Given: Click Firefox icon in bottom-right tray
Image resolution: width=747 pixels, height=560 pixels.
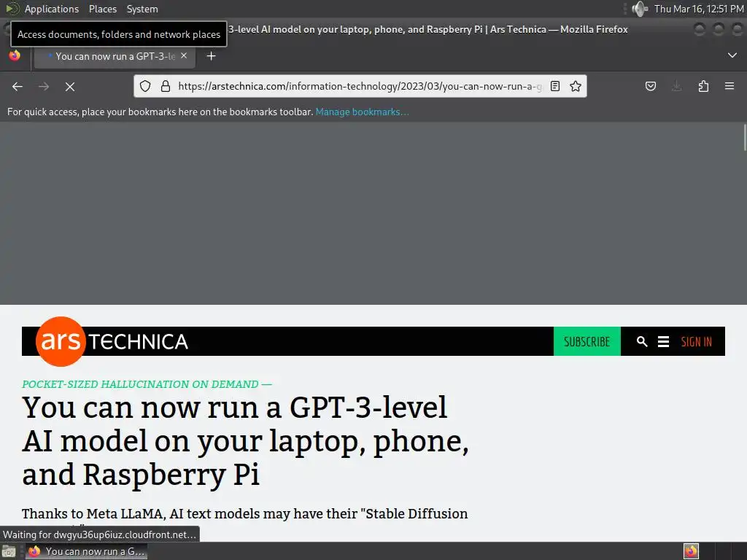Looking at the screenshot, I should pyautogui.click(x=691, y=551).
